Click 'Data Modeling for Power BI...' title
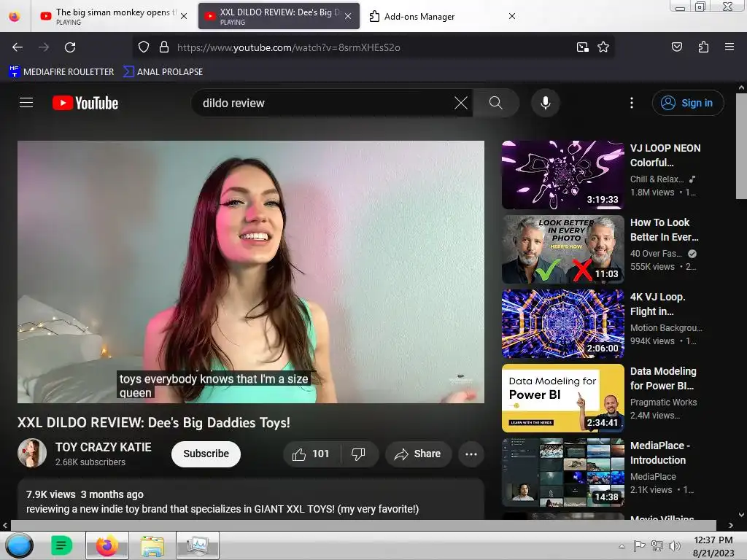The width and height of the screenshot is (747, 560). (663, 378)
